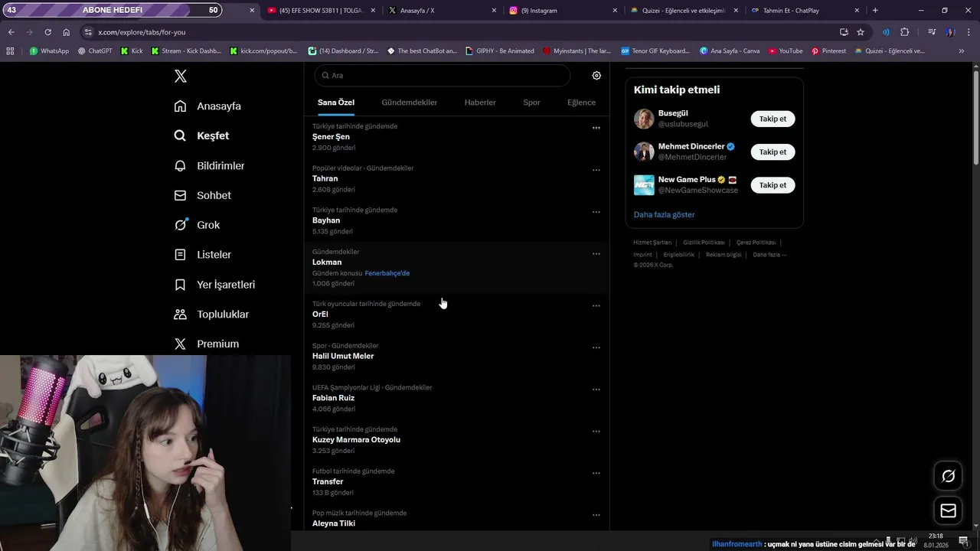Image resolution: width=980 pixels, height=551 pixels.
Task: Open more options for Bayhan trend
Action: 596,212
